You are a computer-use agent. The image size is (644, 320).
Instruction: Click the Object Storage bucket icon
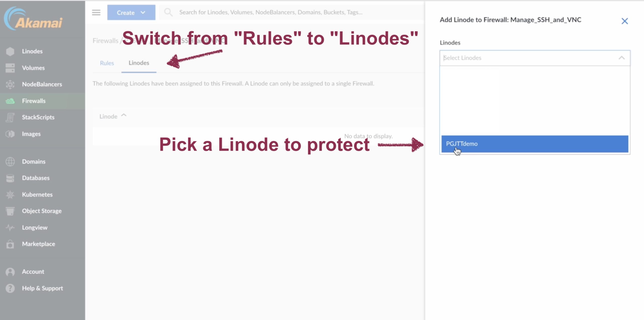tap(10, 211)
